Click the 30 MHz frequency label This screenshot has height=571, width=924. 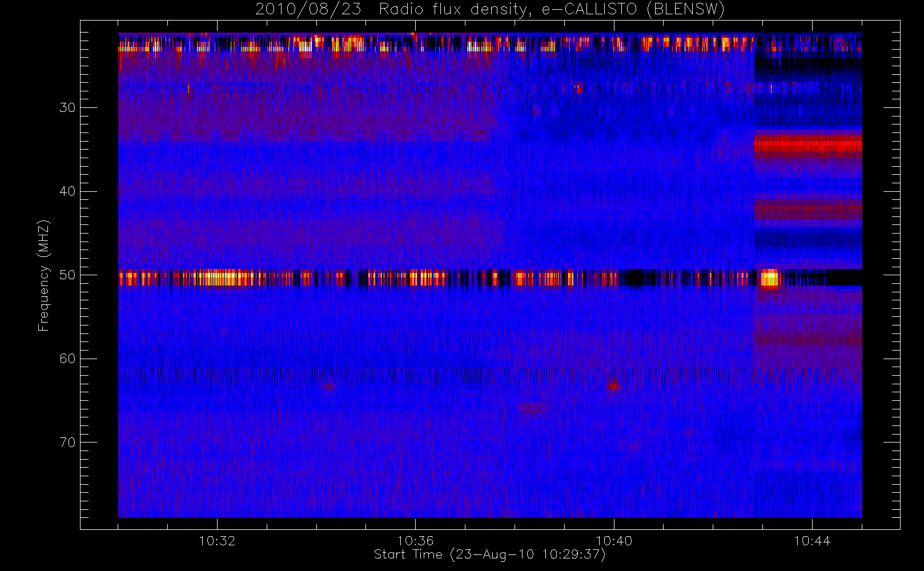pyautogui.click(x=67, y=107)
